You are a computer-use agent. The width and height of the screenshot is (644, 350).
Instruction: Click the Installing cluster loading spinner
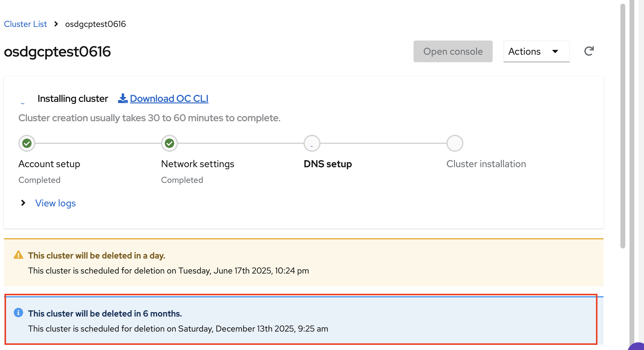(x=23, y=99)
